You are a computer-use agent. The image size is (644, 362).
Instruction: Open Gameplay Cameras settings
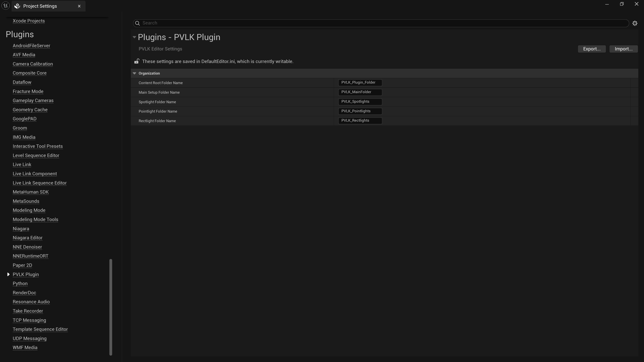[x=33, y=100]
